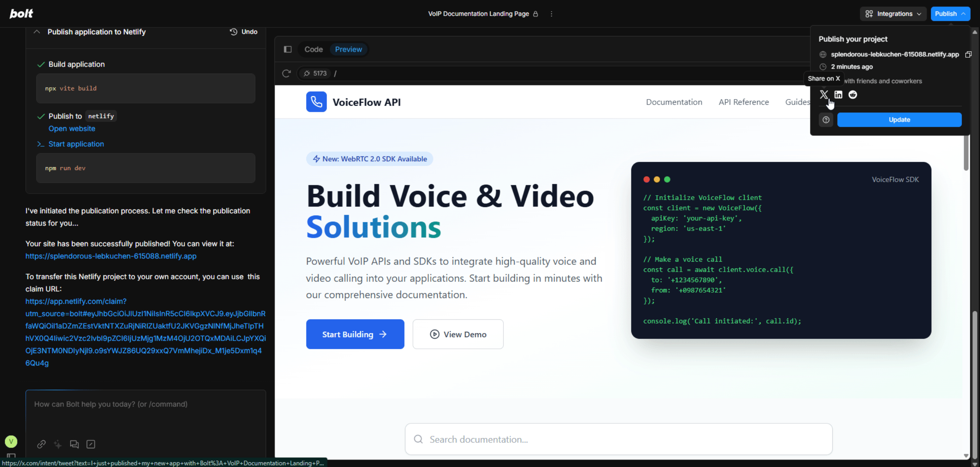The width and height of the screenshot is (980, 467).
Task: Collapse the Publish application to Netlify section
Action: coord(36,32)
